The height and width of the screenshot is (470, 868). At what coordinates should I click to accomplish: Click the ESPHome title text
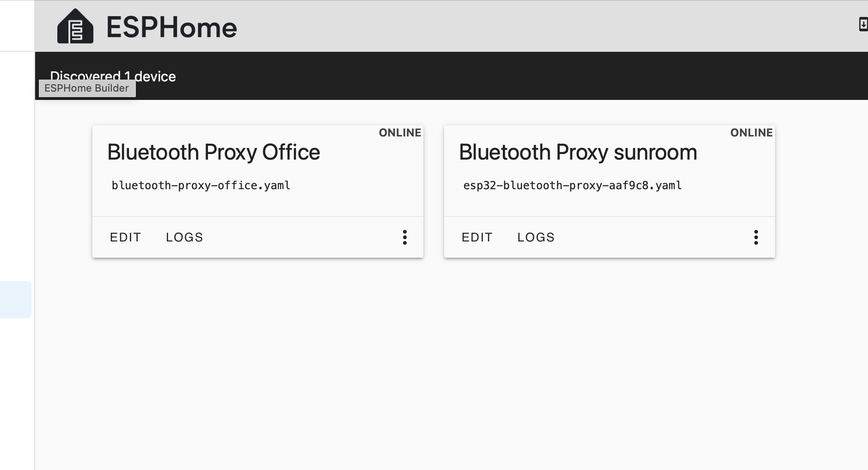coord(171,27)
